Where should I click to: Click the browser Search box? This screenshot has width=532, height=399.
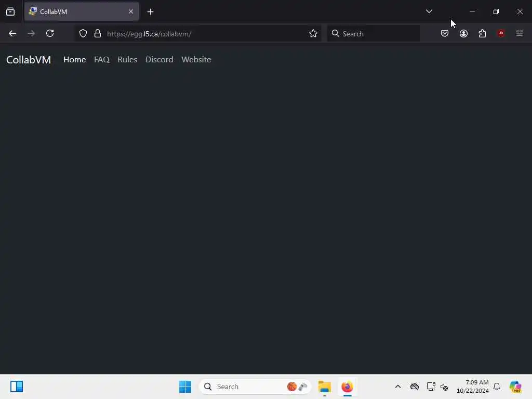[373, 34]
